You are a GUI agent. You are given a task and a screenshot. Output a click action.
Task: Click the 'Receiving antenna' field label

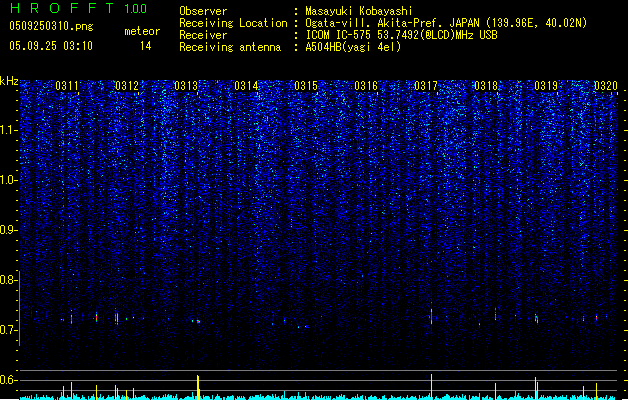pyautogui.click(x=230, y=47)
